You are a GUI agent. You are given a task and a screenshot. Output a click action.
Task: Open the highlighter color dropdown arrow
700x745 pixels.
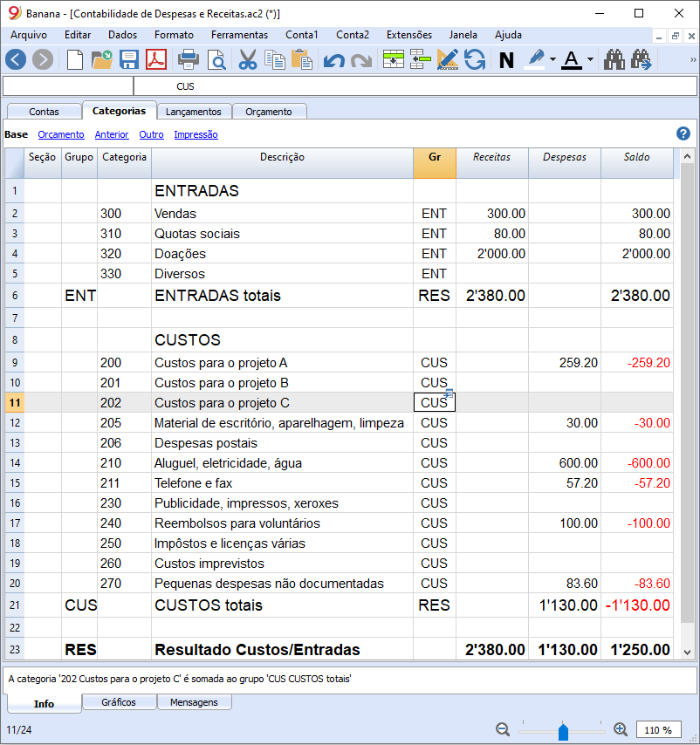tap(552, 60)
